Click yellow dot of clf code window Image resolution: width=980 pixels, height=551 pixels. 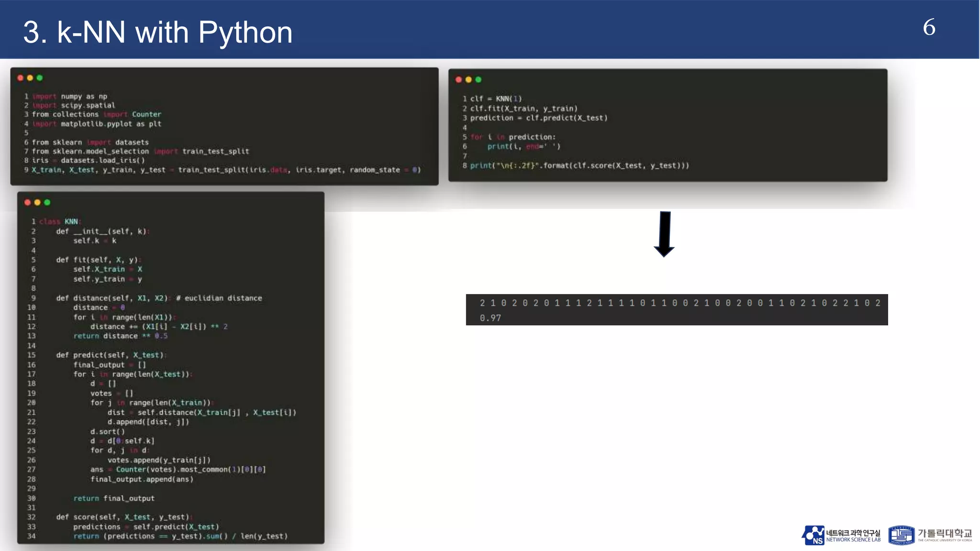coord(468,80)
